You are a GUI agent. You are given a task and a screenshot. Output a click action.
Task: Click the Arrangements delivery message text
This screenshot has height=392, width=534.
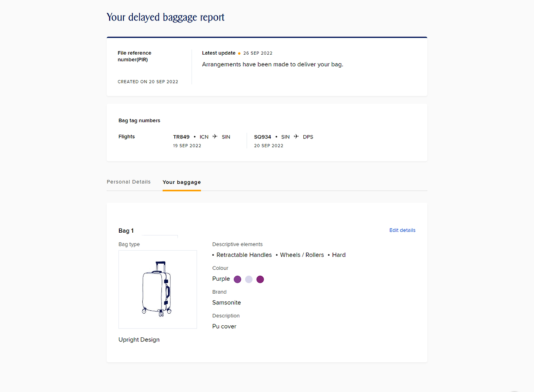tap(272, 64)
